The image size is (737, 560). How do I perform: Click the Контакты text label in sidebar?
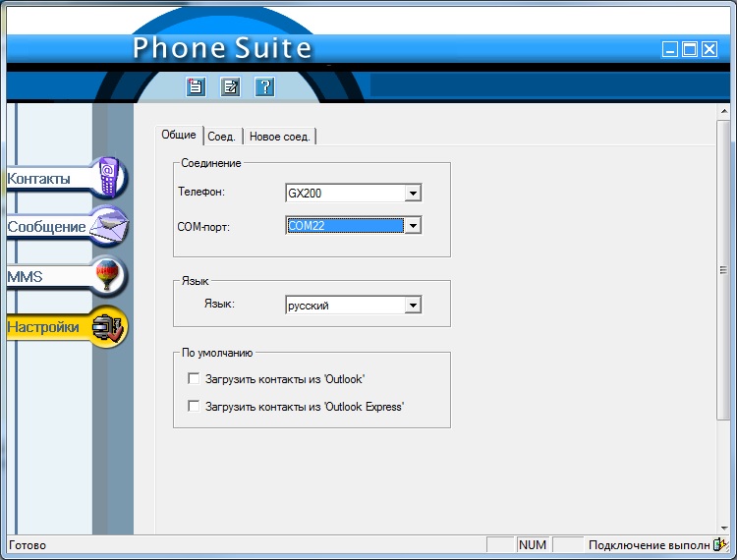pos(39,179)
